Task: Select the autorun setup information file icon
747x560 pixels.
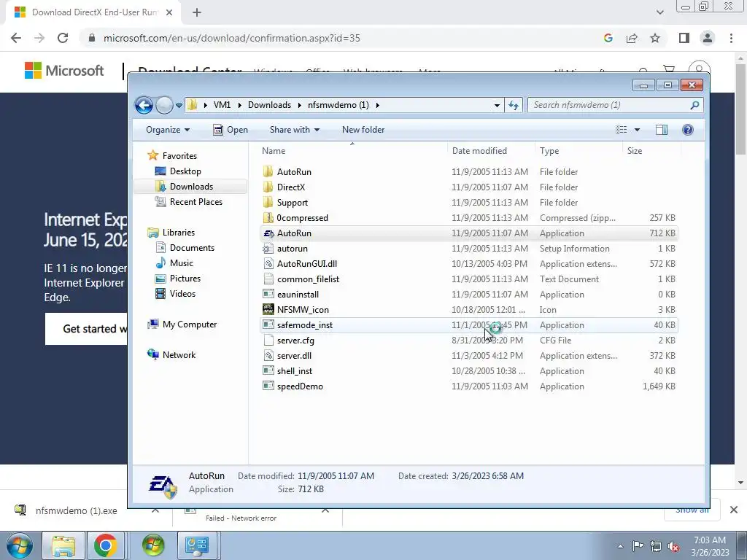Action: 268,249
